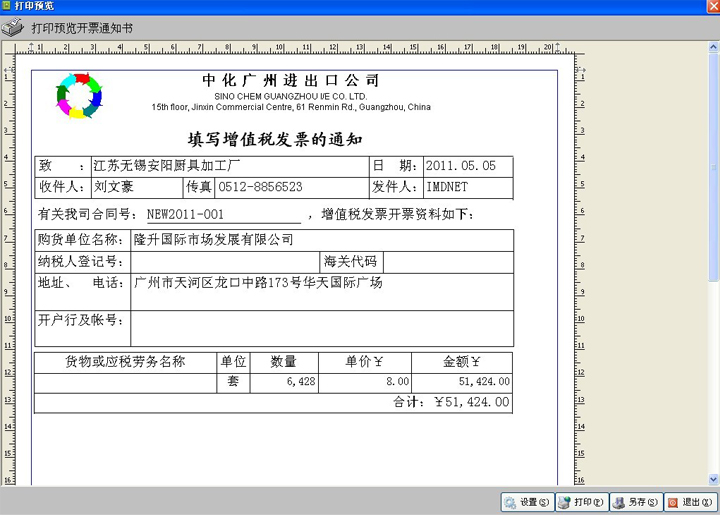Click the 发件人 label

[x=395, y=186]
